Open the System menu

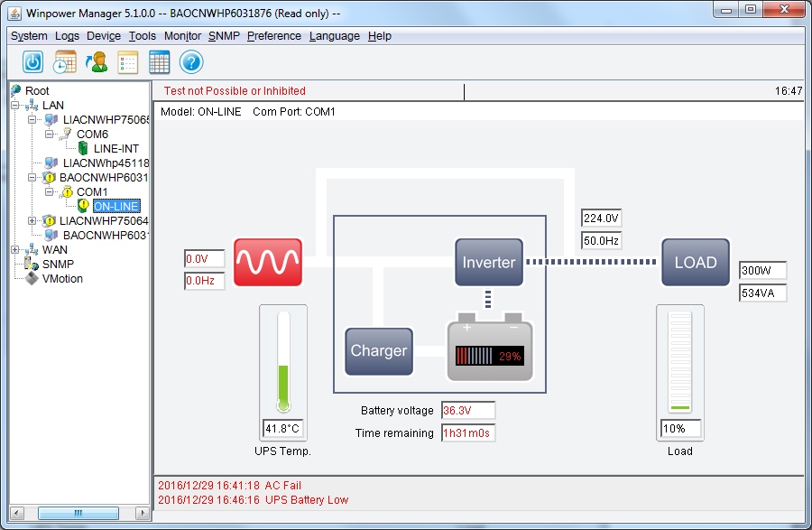[x=29, y=36]
